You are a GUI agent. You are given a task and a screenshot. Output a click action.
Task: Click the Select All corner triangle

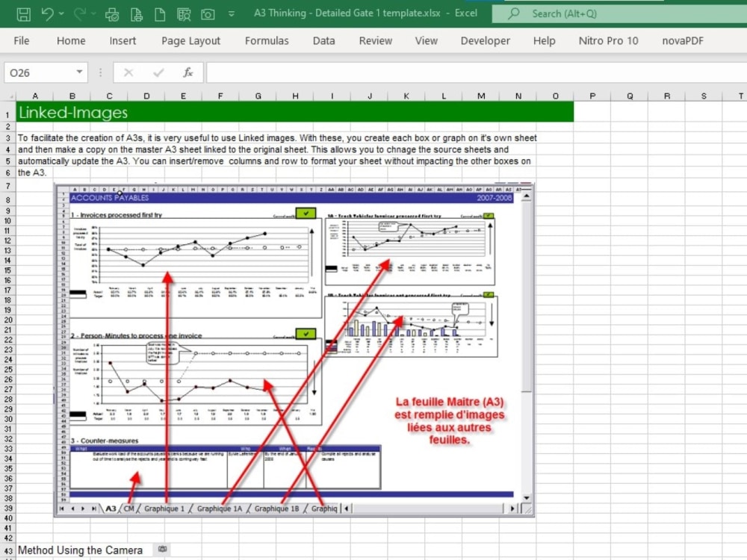tap(8, 96)
